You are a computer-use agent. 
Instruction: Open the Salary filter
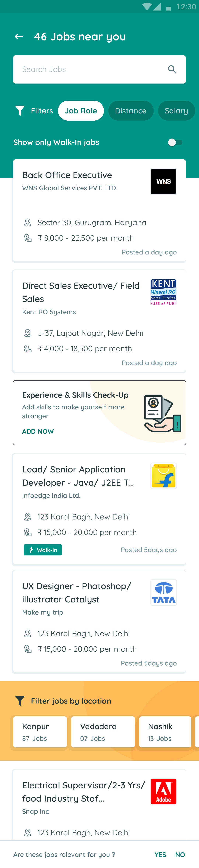176,111
